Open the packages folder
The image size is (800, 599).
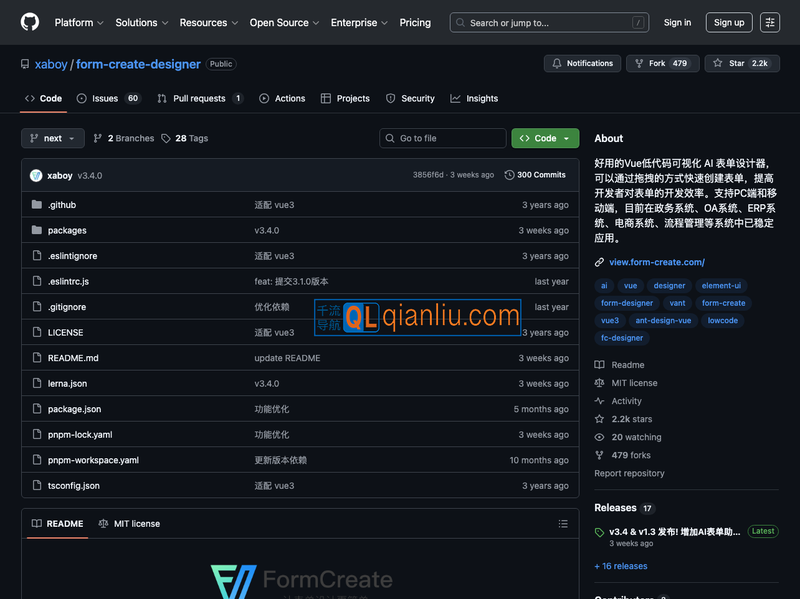67,230
